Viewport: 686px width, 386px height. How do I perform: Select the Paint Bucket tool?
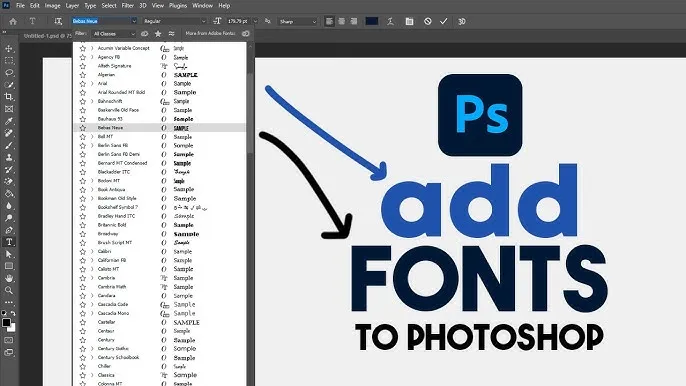point(9,194)
